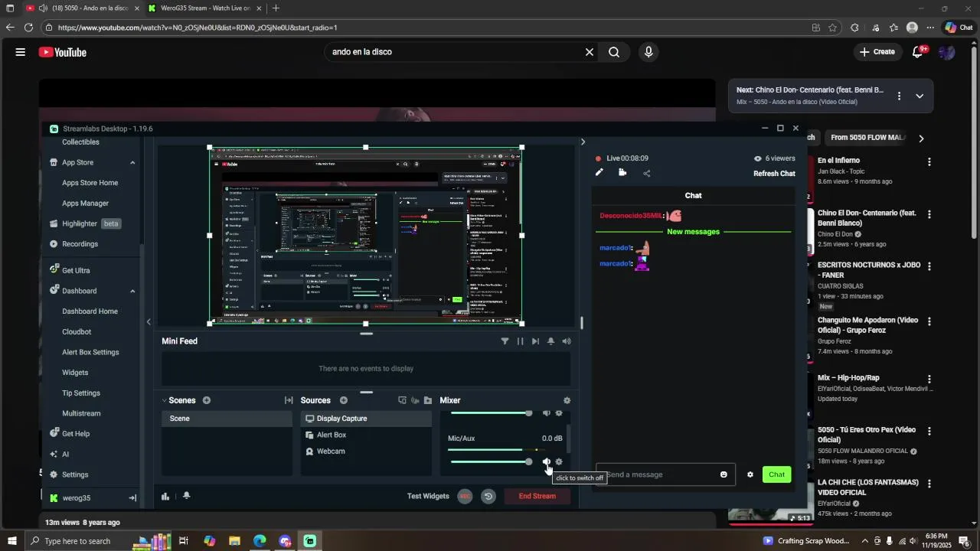Open more options for Next playlist

[x=899, y=96]
